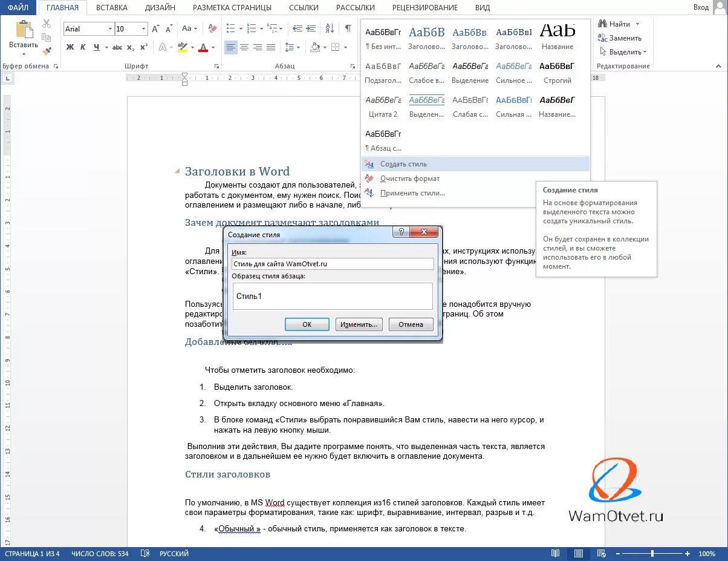Click the proofing check icon in status bar
728x561 pixels.
tap(145, 554)
